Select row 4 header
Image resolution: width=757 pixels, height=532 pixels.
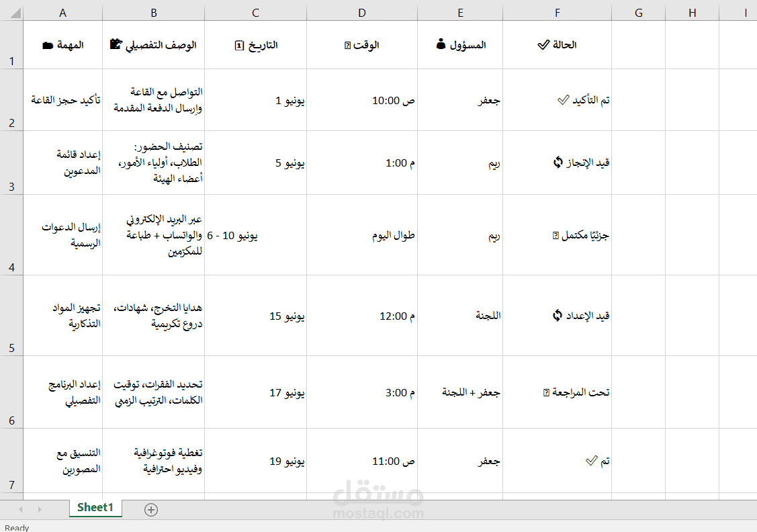tap(11, 235)
